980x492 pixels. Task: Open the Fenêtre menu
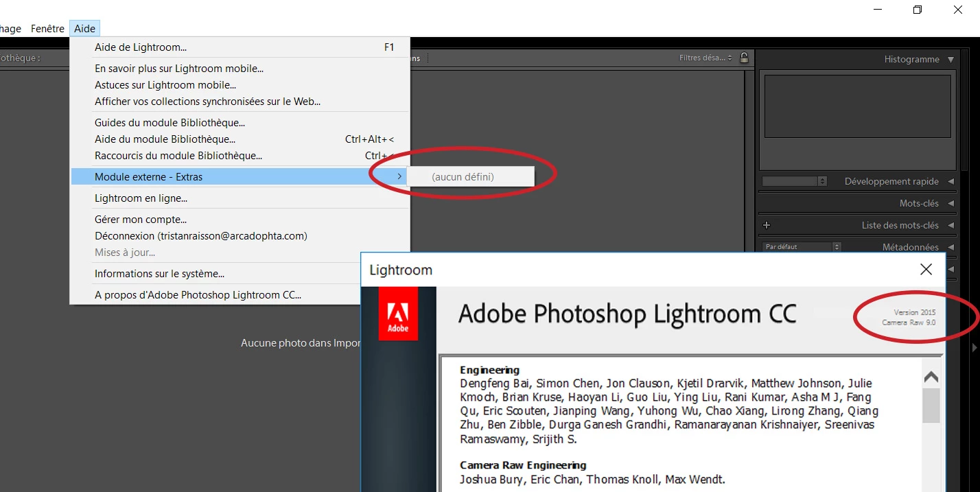pyautogui.click(x=47, y=29)
